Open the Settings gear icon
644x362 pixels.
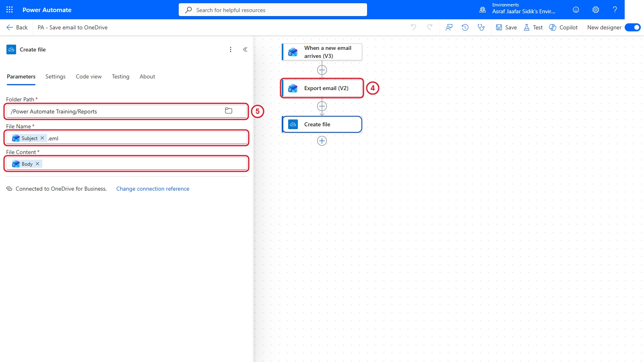point(596,10)
